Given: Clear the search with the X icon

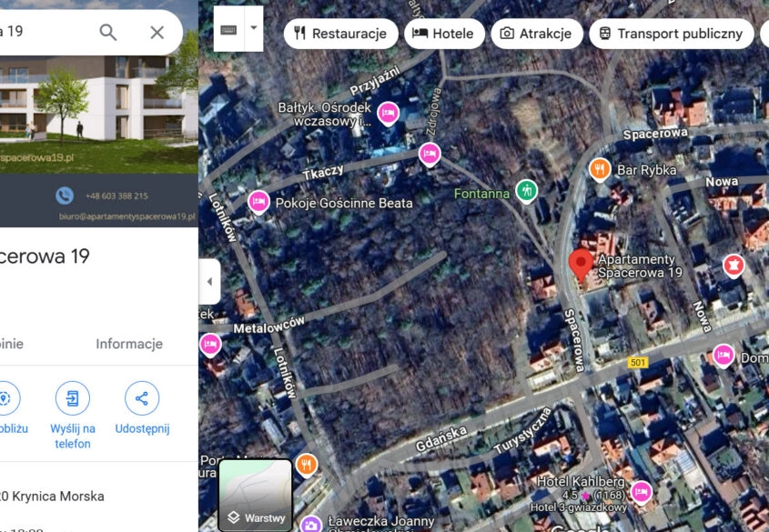Looking at the screenshot, I should [157, 33].
